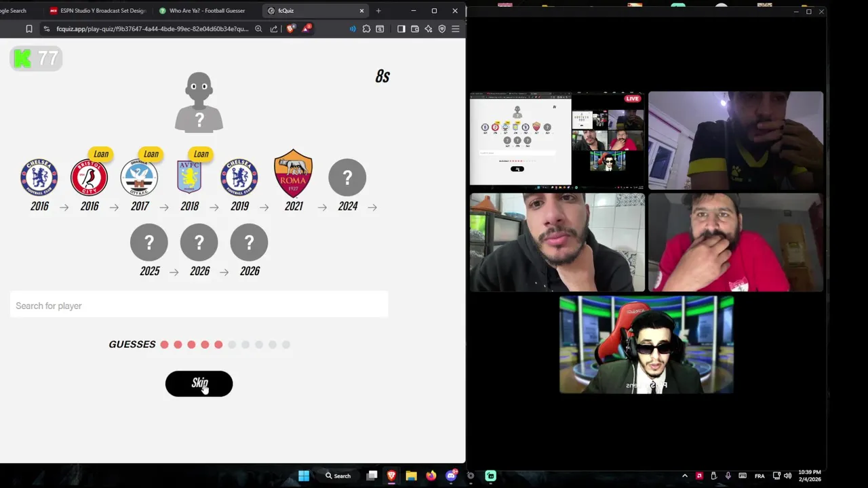Viewport: 868px width, 488px height.
Task: Click the Search for player field
Action: (x=199, y=306)
